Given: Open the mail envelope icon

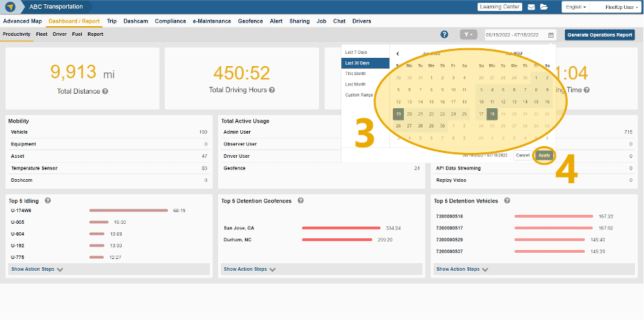Looking at the screenshot, I should tap(531, 7).
